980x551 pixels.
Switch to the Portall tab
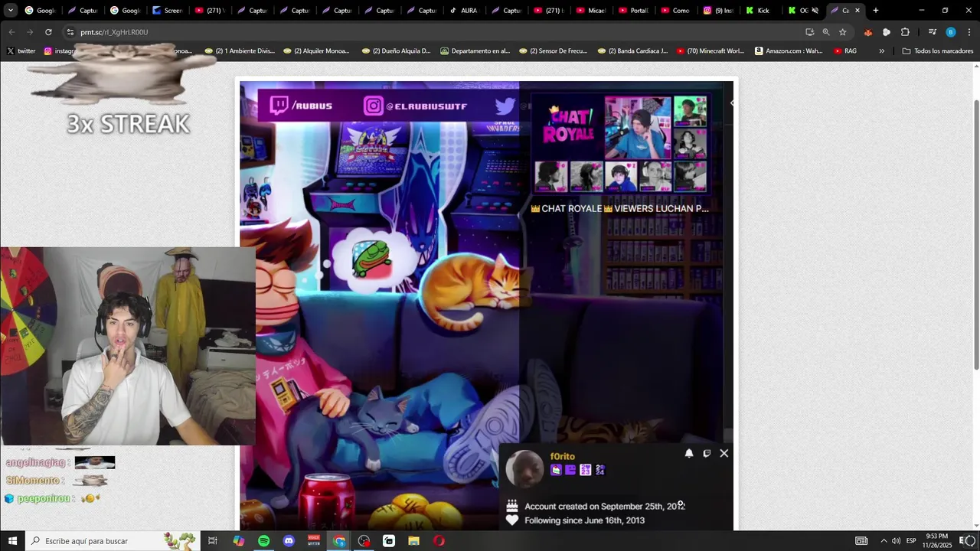coord(633,11)
